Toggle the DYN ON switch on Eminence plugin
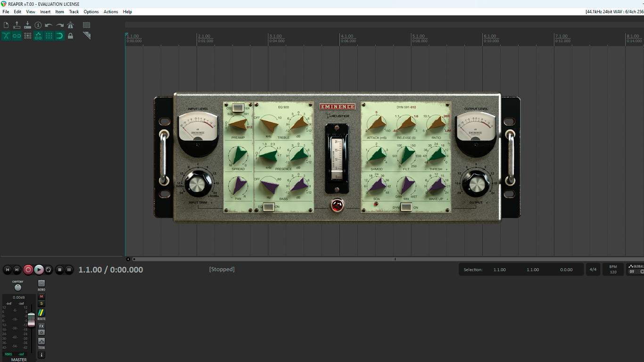644x362 pixels. [406, 207]
